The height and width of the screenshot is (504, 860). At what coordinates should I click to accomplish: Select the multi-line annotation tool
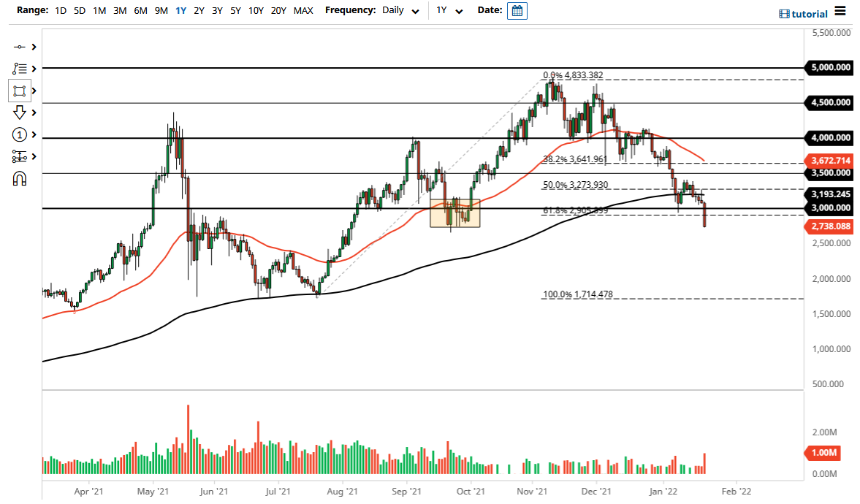[x=20, y=69]
